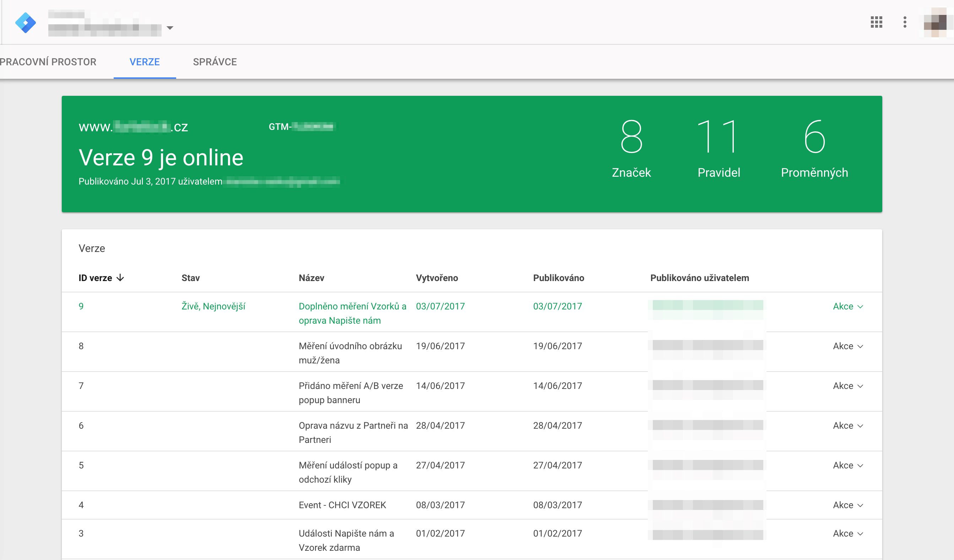954x560 pixels.
Task: Expand Akce menu for version 4
Action: pos(847,505)
